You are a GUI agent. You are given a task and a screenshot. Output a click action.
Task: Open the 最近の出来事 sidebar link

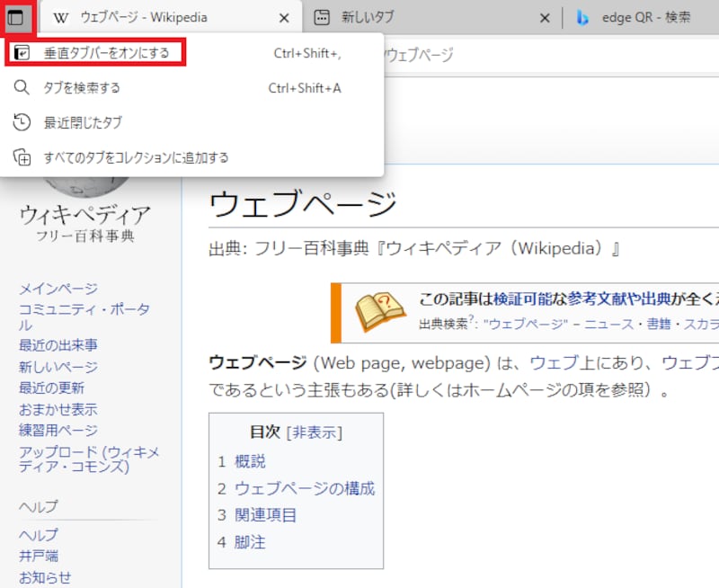point(58,345)
